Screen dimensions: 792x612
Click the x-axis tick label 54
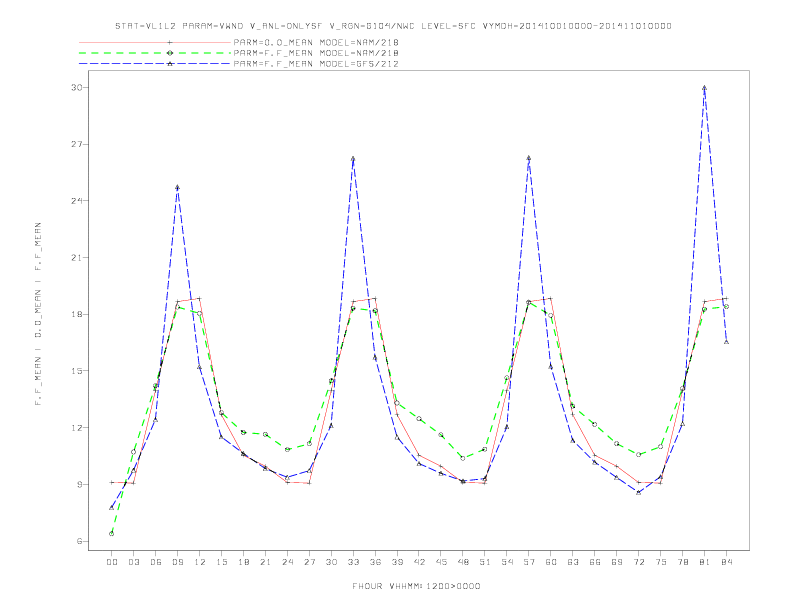coord(507,562)
